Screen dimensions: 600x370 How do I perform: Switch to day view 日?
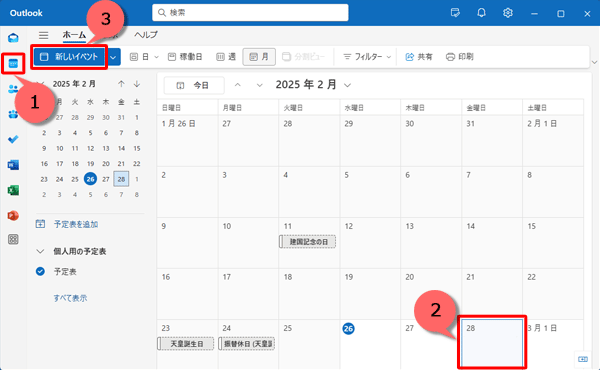[139, 57]
